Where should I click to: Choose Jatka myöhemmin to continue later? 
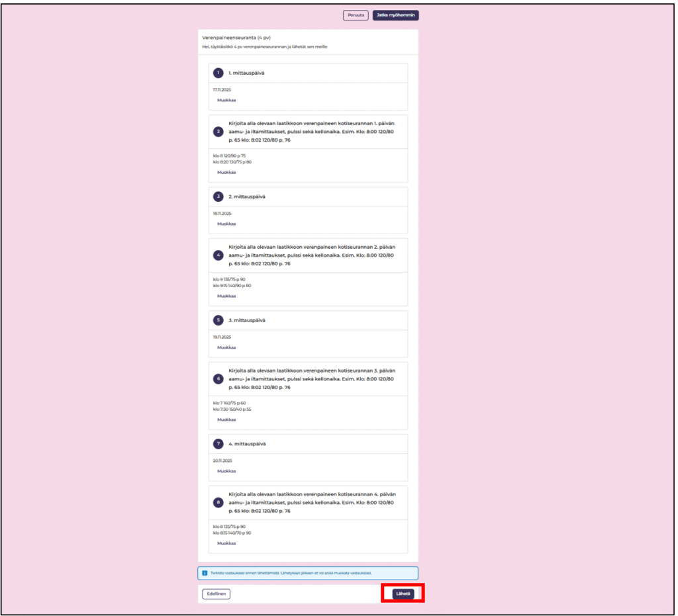[x=395, y=15]
